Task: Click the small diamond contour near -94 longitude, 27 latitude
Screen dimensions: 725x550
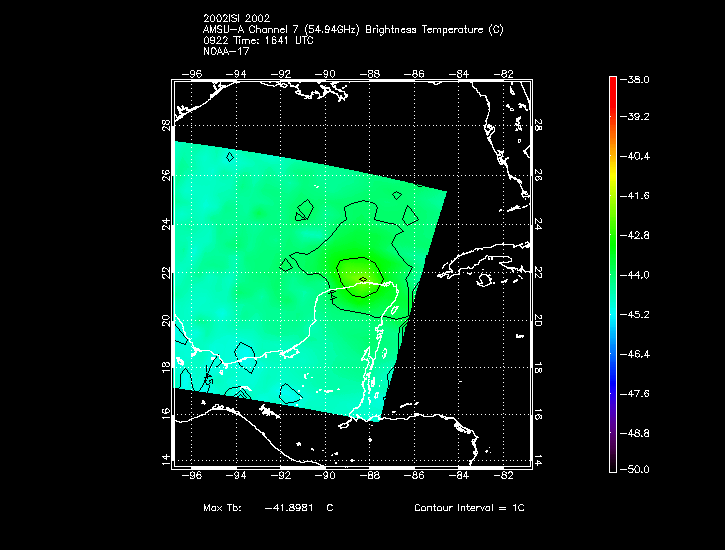Action: [230, 157]
